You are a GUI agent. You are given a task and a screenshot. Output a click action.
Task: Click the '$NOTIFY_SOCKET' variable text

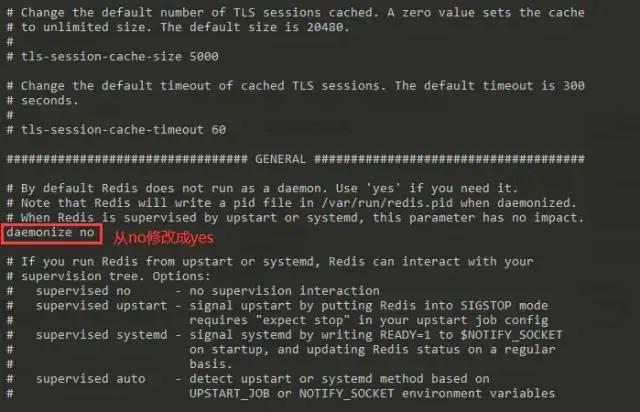click(x=511, y=335)
